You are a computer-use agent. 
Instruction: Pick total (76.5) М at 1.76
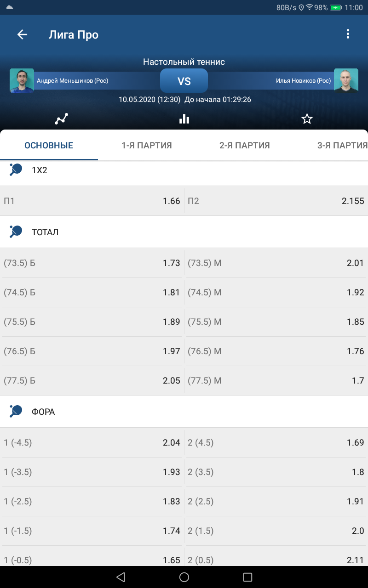pos(276,351)
